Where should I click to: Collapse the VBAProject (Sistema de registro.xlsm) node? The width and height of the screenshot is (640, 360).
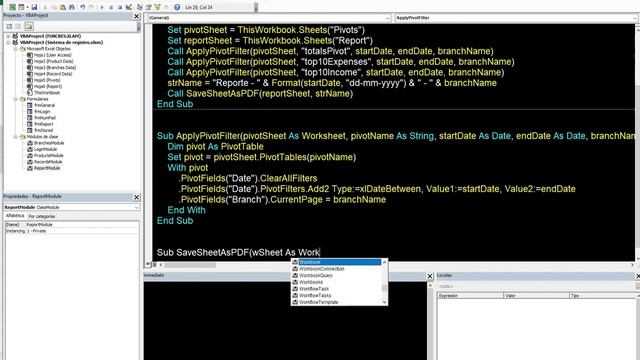tap(8, 42)
